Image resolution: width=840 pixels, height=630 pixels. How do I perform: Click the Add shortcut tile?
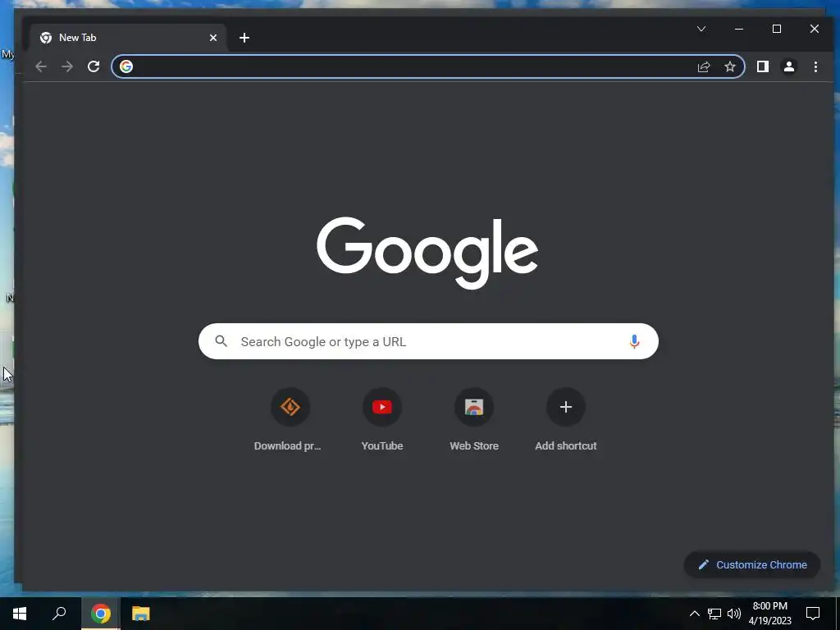pos(566,420)
